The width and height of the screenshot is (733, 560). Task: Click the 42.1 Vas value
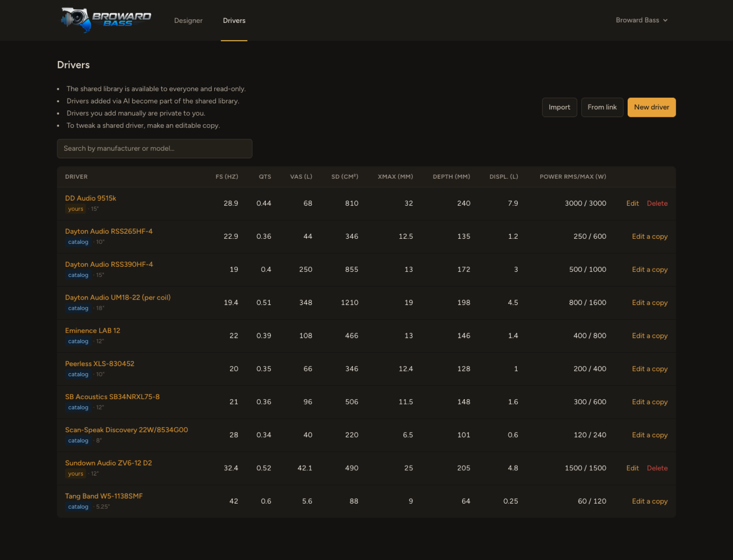(x=305, y=468)
